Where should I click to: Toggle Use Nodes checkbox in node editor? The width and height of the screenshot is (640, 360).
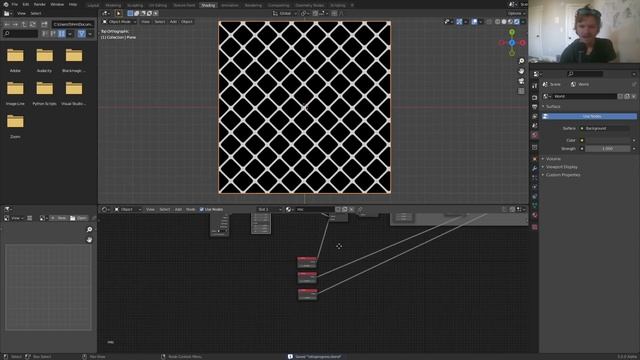(x=202, y=209)
